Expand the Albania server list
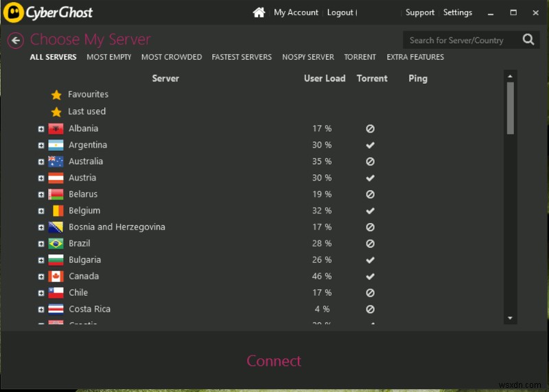This screenshot has height=392, width=549. point(41,129)
